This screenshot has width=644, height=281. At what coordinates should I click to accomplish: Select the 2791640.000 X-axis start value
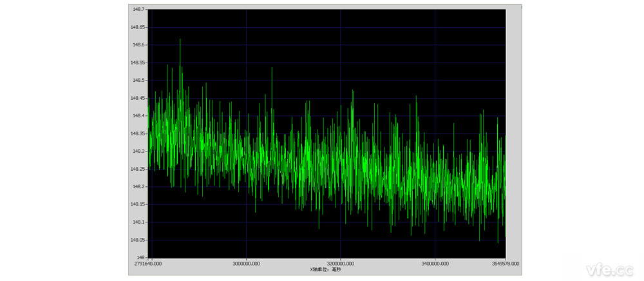click(147, 263)
